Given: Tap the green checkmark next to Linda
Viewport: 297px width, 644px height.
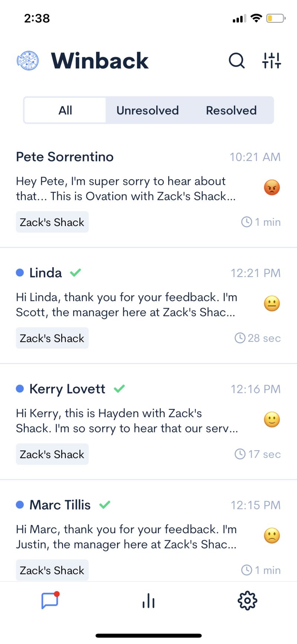Looking at the screenshot, I should (x=75, y=273).
